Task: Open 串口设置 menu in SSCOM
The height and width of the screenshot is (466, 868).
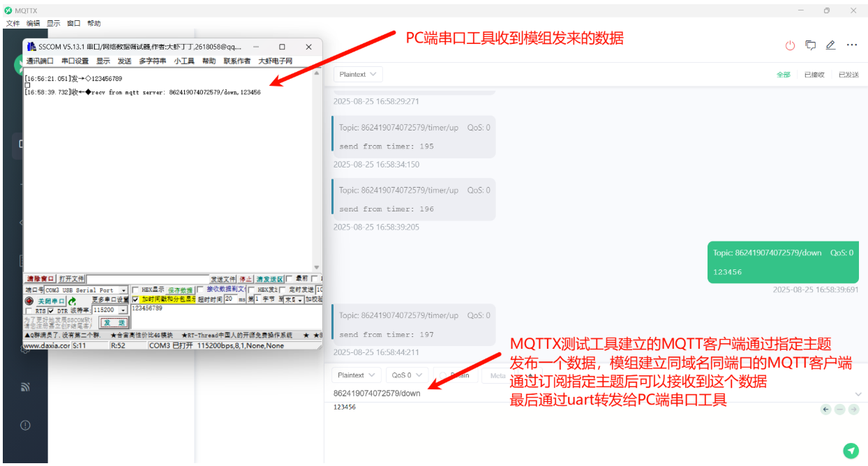Action: [75, 61]
